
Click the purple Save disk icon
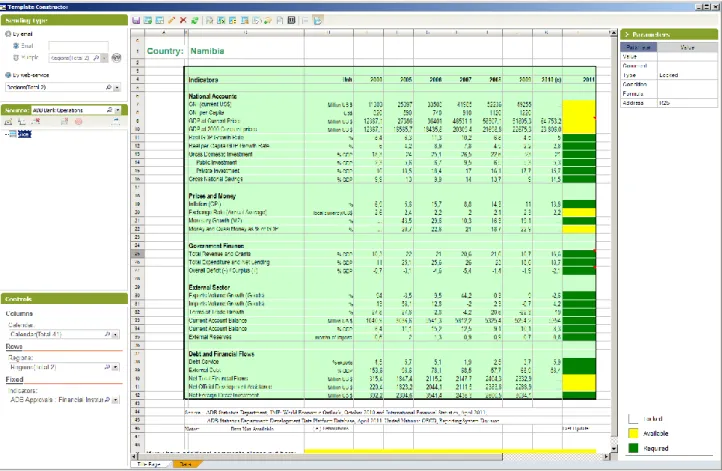click(136, 20)
